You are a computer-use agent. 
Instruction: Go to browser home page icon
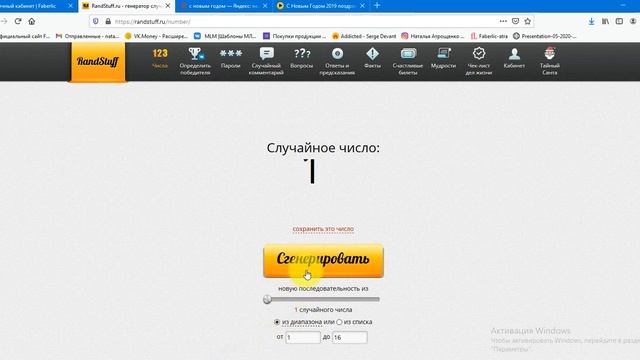pos(32,21)
